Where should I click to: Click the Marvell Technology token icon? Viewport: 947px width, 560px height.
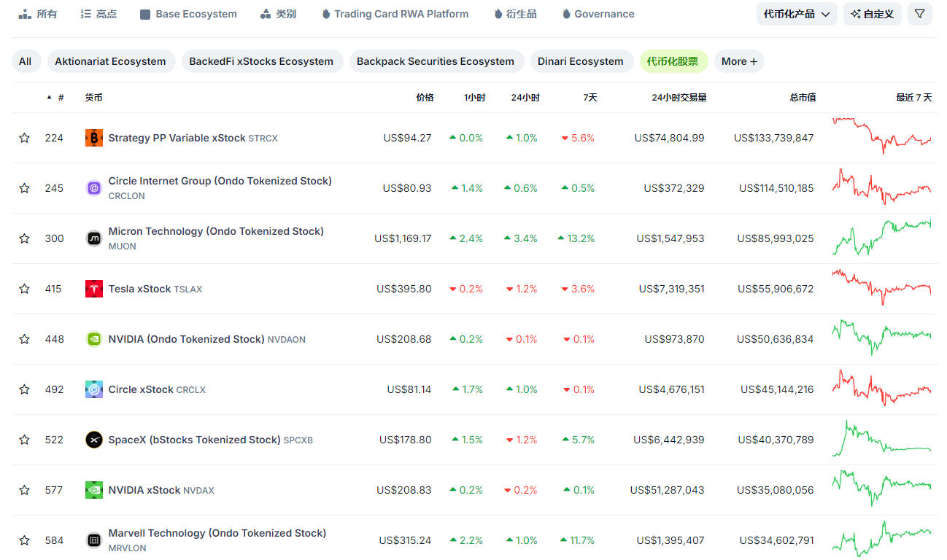click(x=94, y=540)
